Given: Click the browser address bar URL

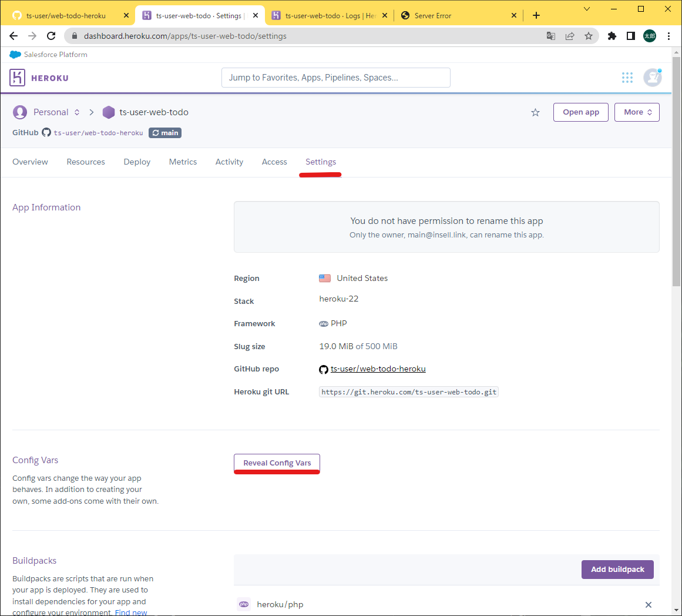Looking at the screenshot, I should pos(185,36).
